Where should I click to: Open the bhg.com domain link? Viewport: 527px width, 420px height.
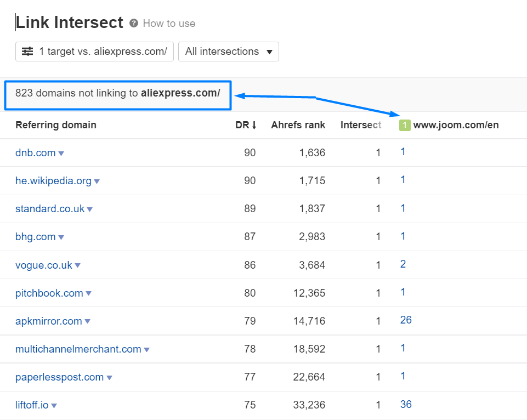click(x=35, y=237)
